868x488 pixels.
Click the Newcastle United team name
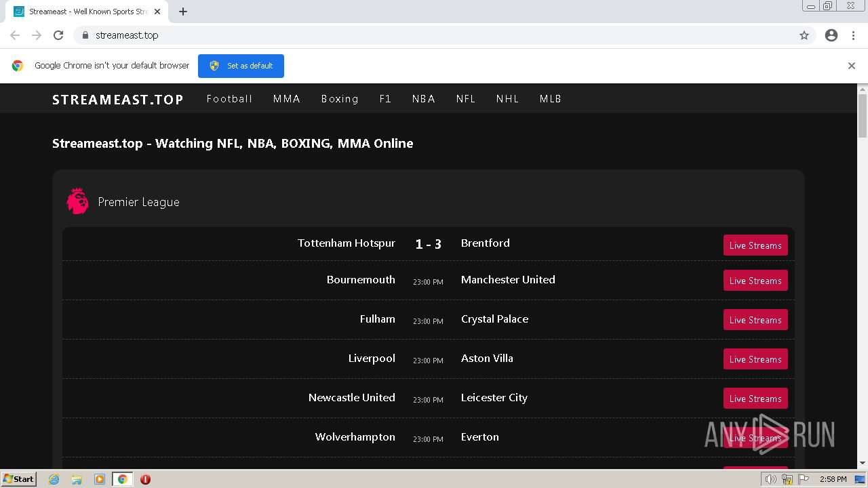tap(352, 398)
